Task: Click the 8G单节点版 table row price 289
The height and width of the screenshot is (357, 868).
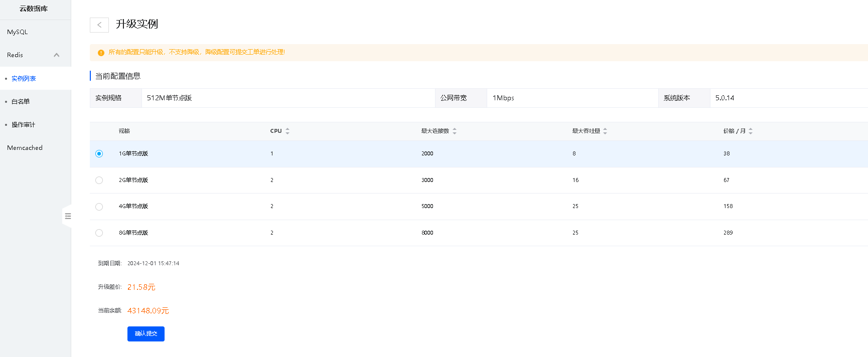Action: (728, 233)
